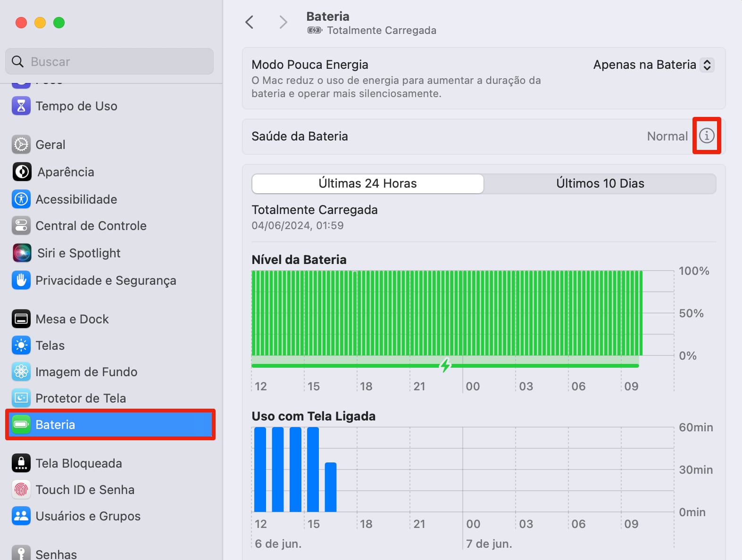Go back with the left chevron

250,22
